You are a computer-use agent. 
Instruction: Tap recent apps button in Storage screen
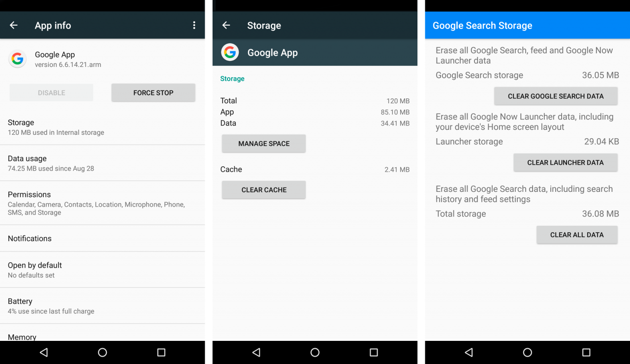(x=374, y=352)
